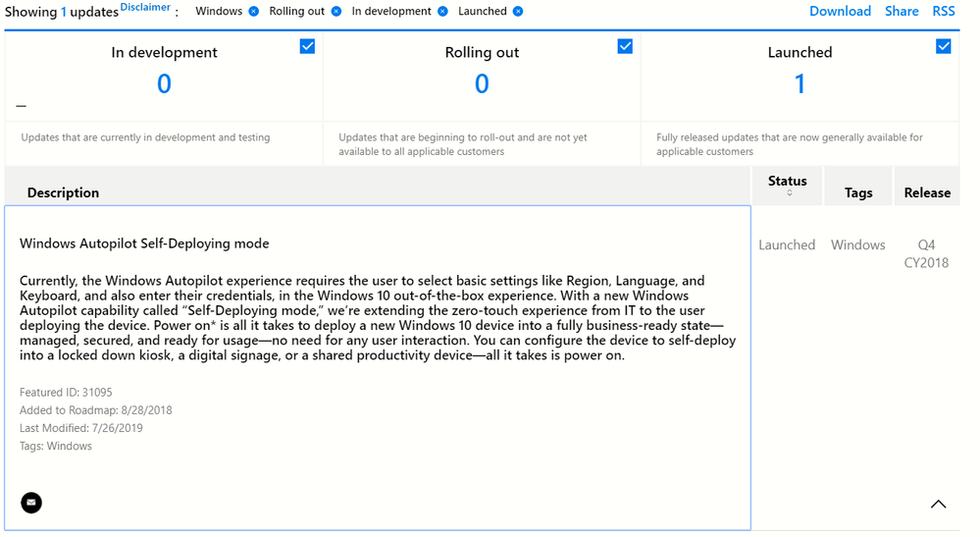Click the Showing 1 updates text
This screenshot has height=537, width=980.
click(x=61, y=12)
